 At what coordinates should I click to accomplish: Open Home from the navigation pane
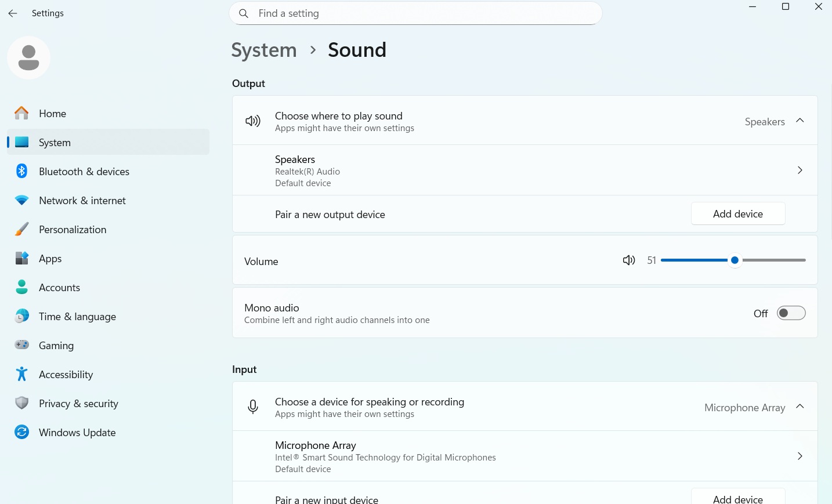pyautogui.click(x=52, y=113)
